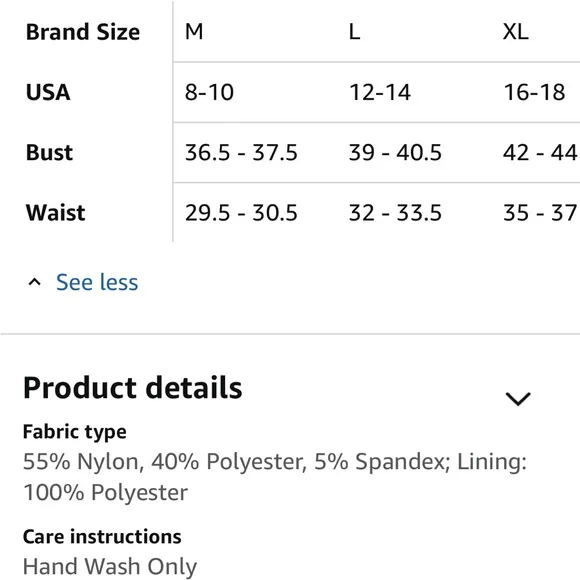Click the Bust row label
The image size is (580, 580).
tap(49, 152)
